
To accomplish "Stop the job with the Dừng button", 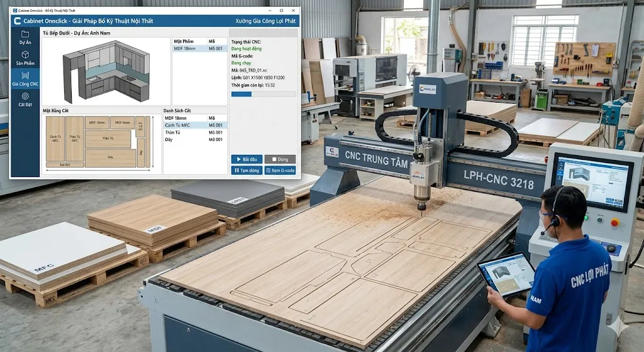I will (280, 159).
